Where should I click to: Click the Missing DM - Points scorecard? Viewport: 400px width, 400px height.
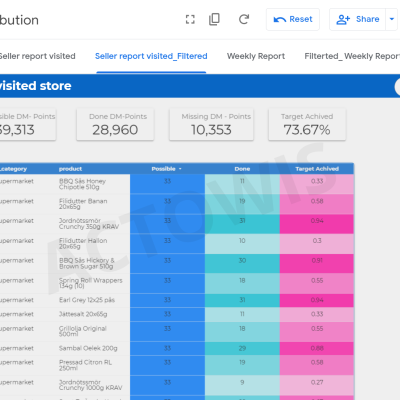211,125
